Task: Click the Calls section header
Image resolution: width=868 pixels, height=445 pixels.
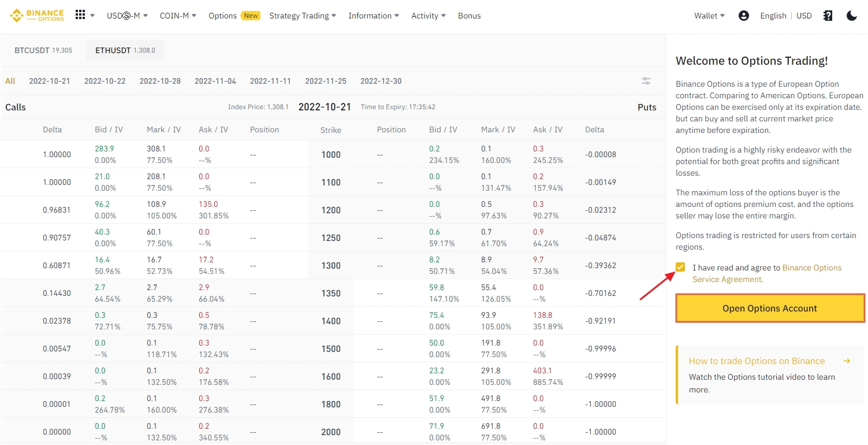Action: click(16, 107)
